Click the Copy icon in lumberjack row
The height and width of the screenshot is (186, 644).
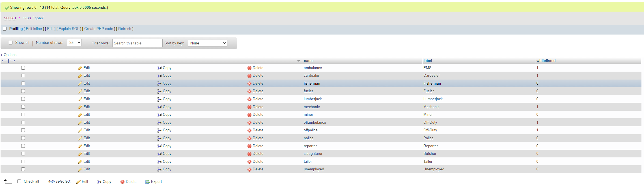tap(160, 99)
